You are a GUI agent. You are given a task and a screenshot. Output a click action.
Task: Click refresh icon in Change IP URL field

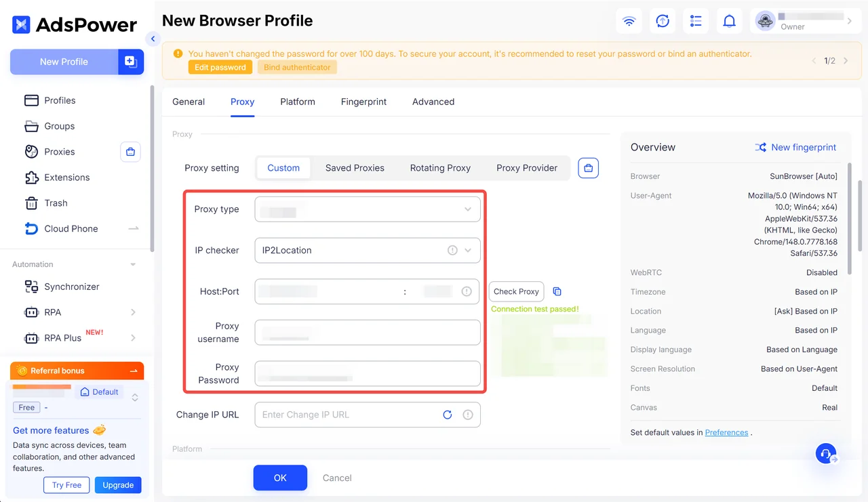pyautogui.click(x=448, y=415)
